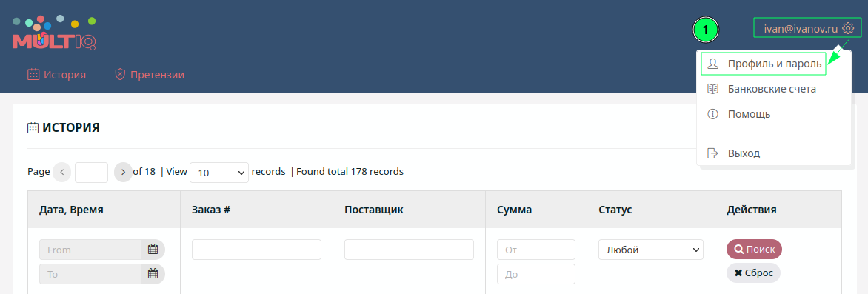Go to the next page arrow

(123, 173)
